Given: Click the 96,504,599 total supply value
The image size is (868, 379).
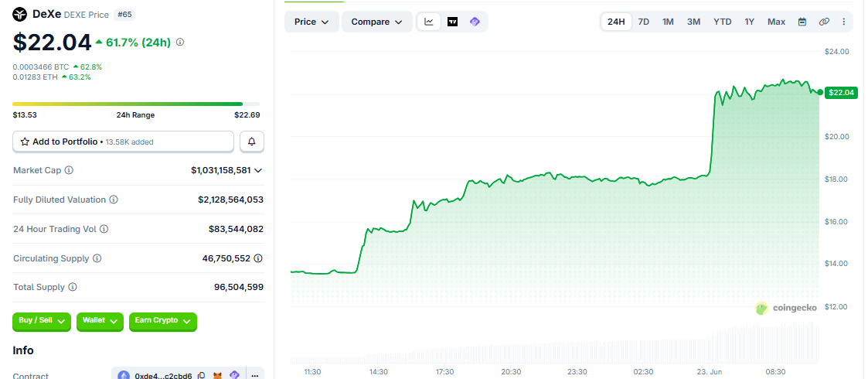Looking at the screenshot, I should 239,287.
